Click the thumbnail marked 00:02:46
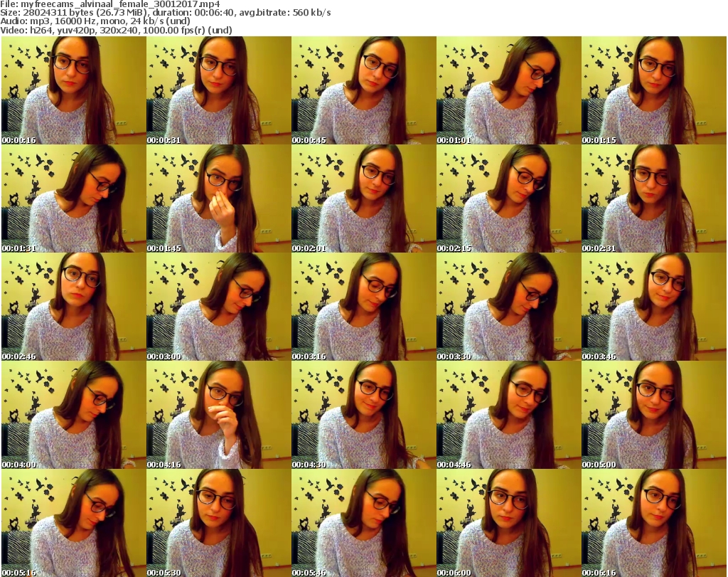The height and width of the screenshot is (577, 728). coord(74,307)
